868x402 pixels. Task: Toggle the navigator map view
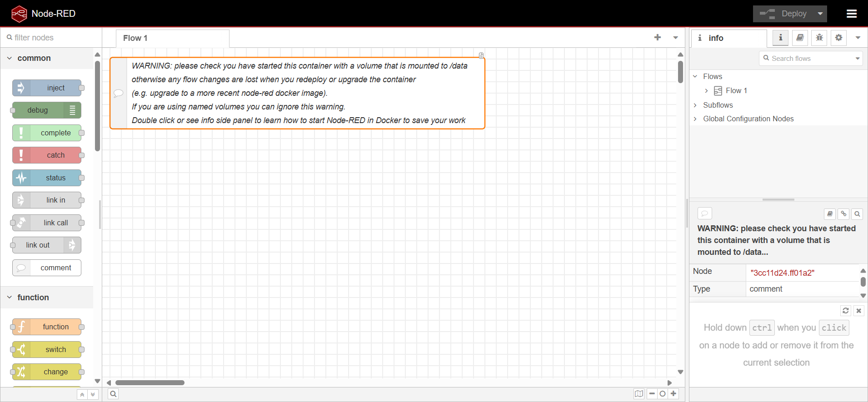(639, 394)
